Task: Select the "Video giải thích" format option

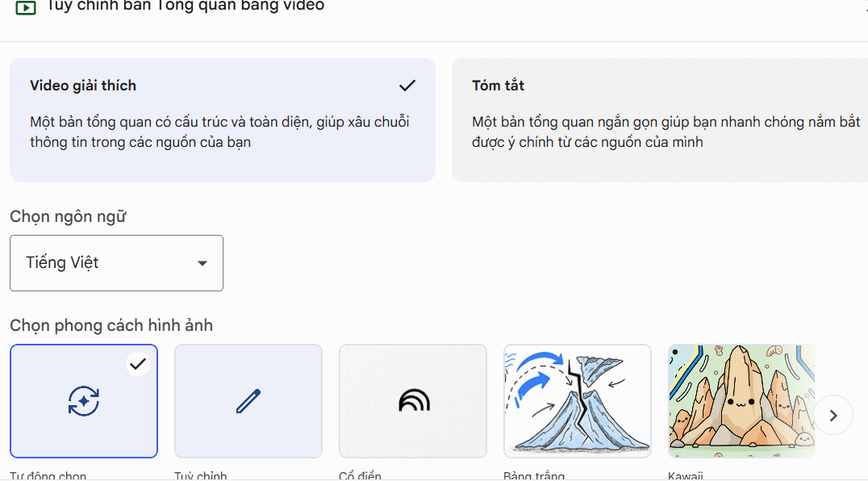Action: coord(223,119)
